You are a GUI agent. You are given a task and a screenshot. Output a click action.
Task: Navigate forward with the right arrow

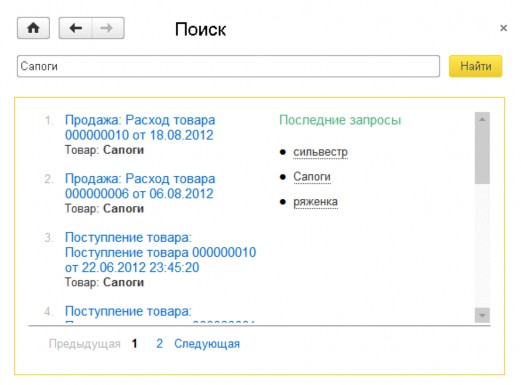point(108,28)
